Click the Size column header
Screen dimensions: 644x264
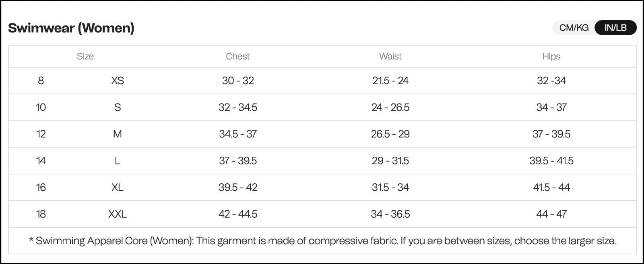85,56
